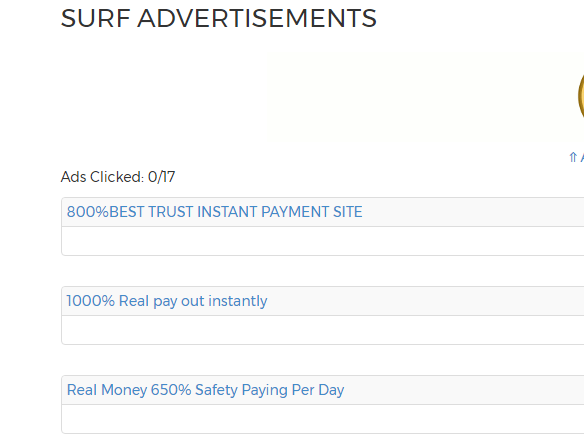Viewport: 584px width, 438px height.
Task: Click the gold coin icon at the banner edge
Action: (581, 96)
